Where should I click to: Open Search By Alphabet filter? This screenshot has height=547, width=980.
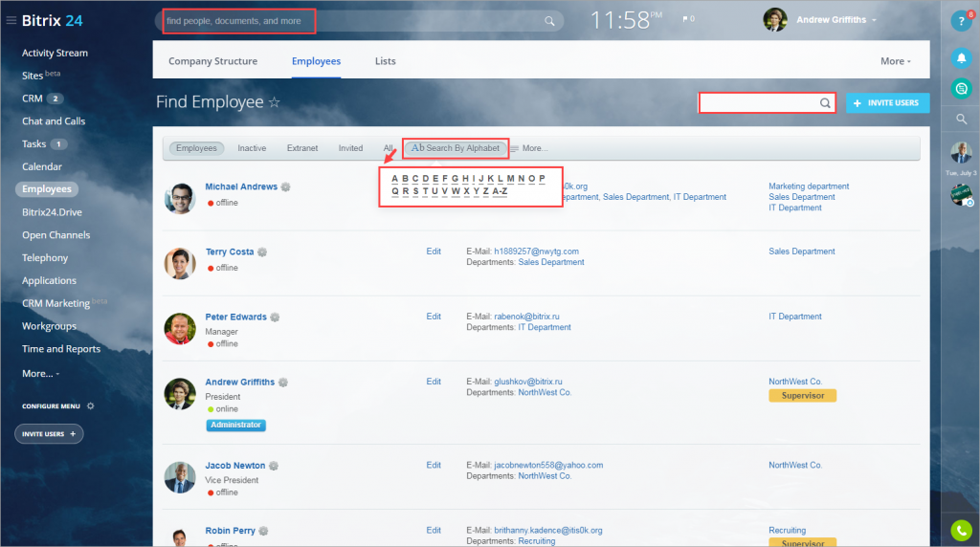(x=456, y=148)
